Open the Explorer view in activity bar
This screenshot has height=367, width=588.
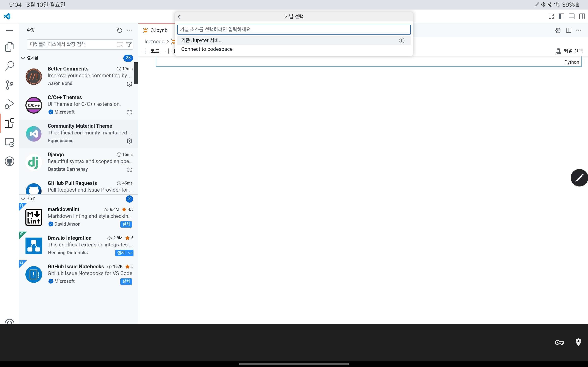click(x=10, y=47)
